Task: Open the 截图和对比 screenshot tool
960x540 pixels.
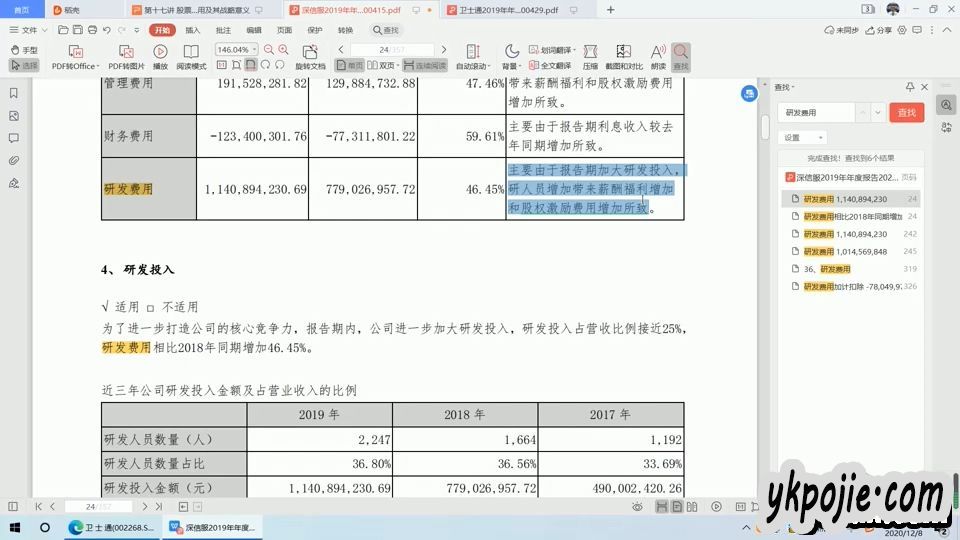Action: point(623,56)
